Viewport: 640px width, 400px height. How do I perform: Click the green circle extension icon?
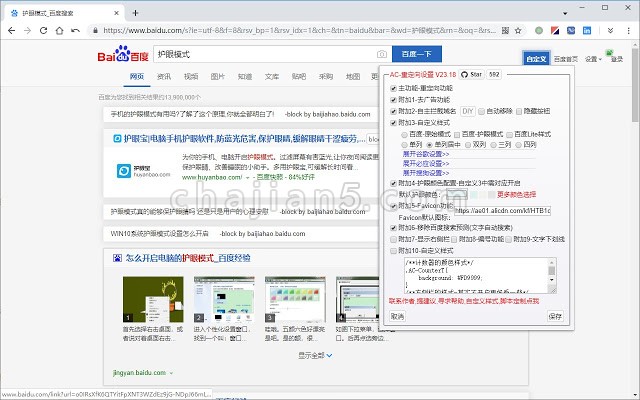pyautogui.click(x=539, y=31)
